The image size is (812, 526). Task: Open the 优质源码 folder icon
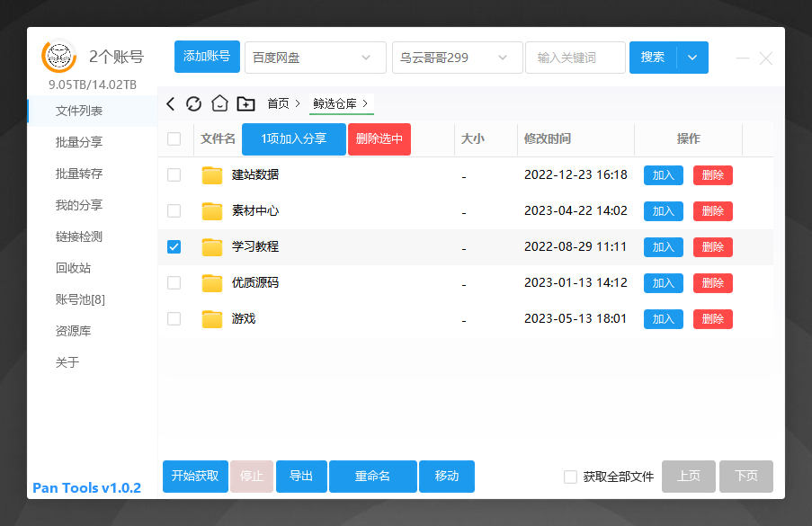pos(211,282)
